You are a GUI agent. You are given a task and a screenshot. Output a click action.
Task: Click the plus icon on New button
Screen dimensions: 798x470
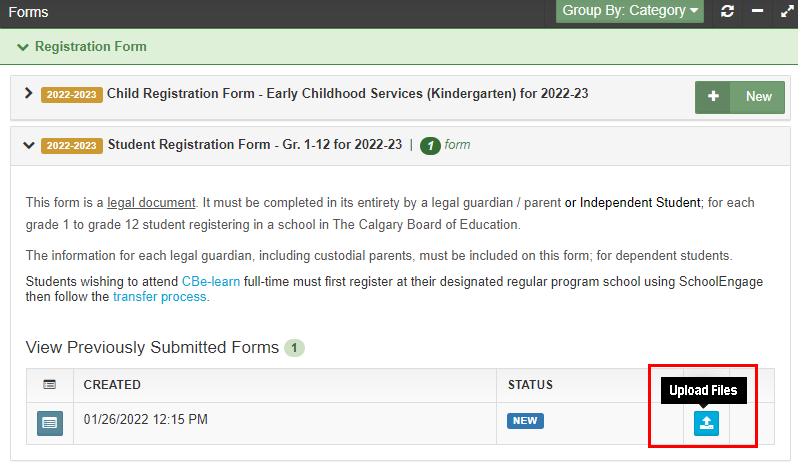pyautogui.click(x=713, y=97)
